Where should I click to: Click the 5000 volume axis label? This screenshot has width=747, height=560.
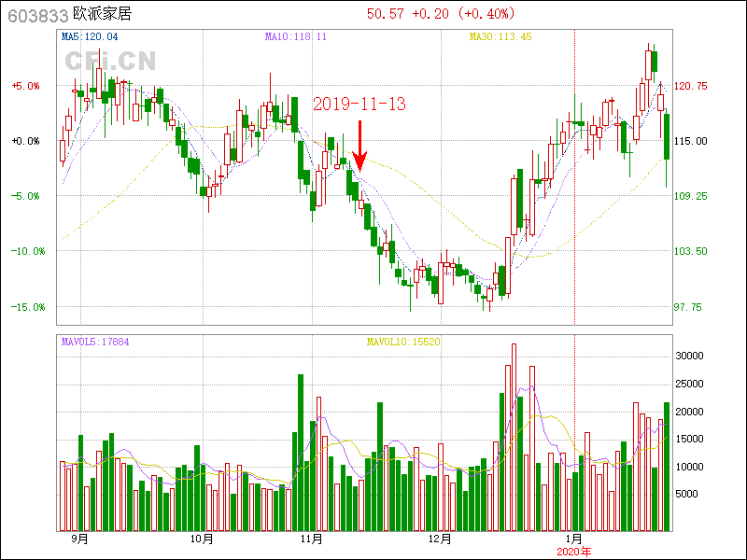pos(686,494)
